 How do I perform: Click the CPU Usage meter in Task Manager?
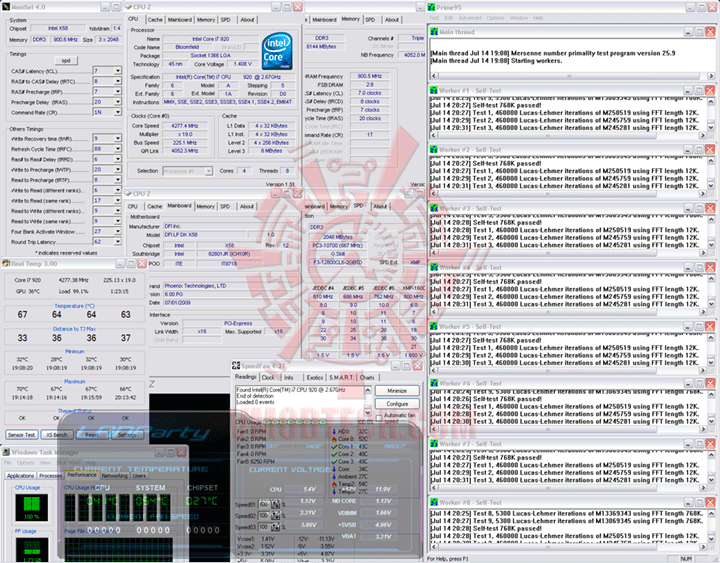click(x=32, y=507)
